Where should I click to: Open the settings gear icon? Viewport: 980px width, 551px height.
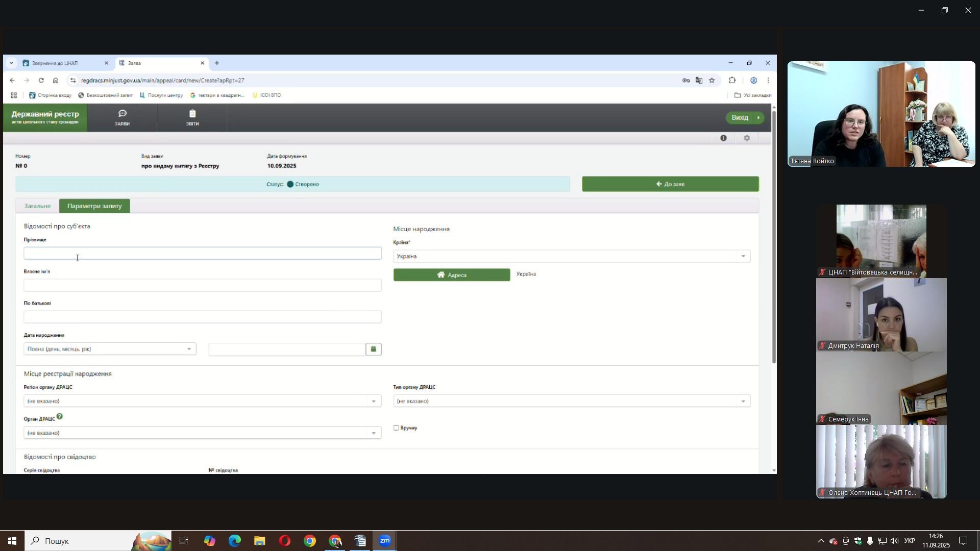(x=747, y=138)
